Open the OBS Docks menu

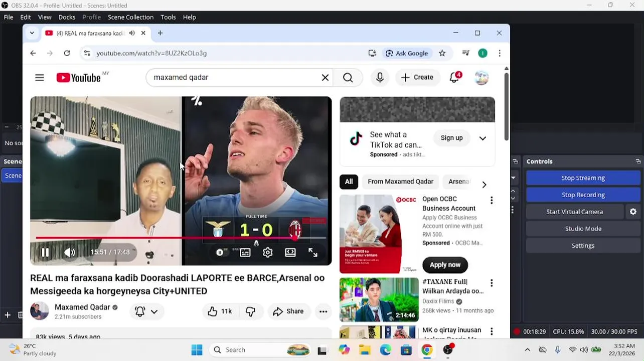(x=67, y=17)
